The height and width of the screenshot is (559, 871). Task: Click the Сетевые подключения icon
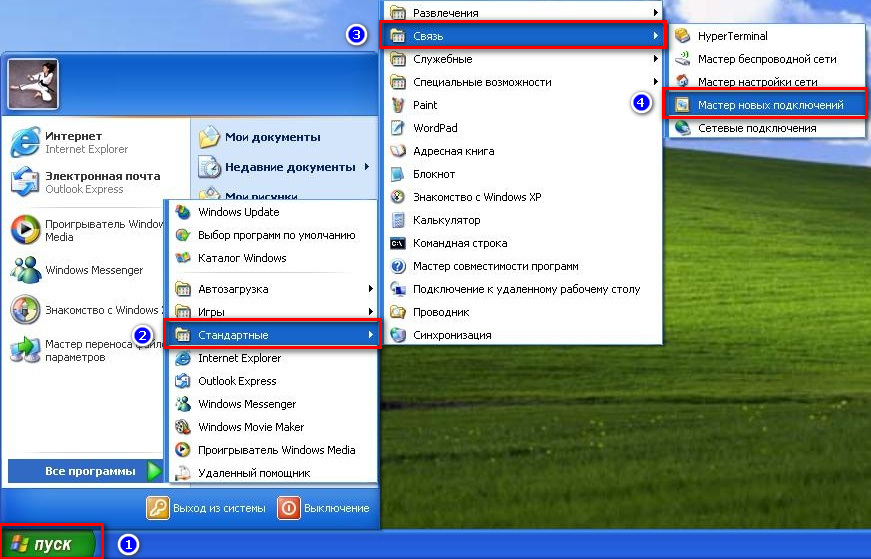pos(682,128)
